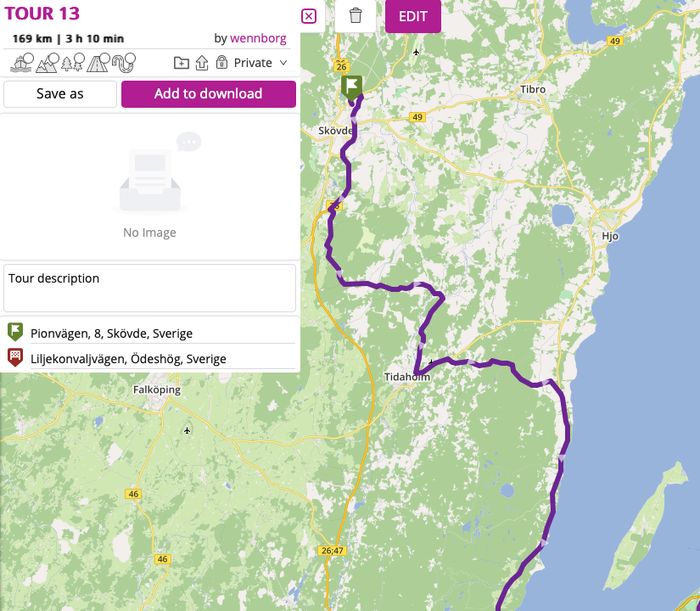This screenshot has height=611, width=700.
Task: Click the straight road rating icon
Action: pyautogui.click(x=98, y=62)
